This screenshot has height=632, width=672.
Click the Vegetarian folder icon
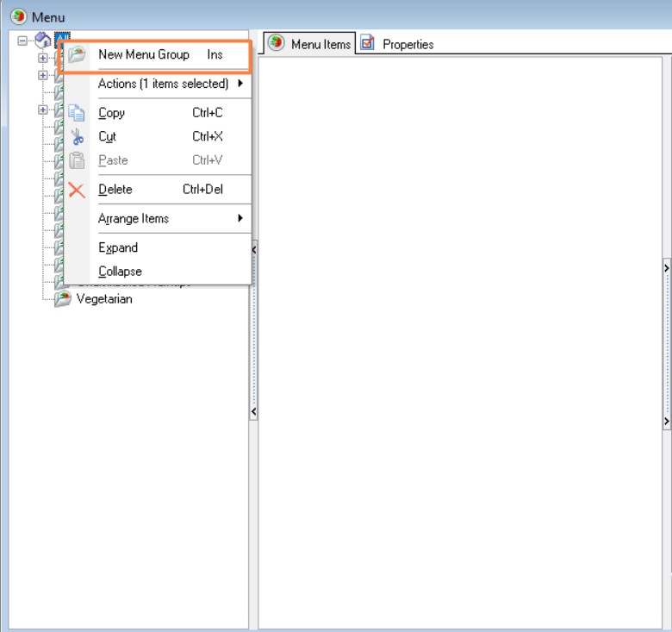click(63, 299)
